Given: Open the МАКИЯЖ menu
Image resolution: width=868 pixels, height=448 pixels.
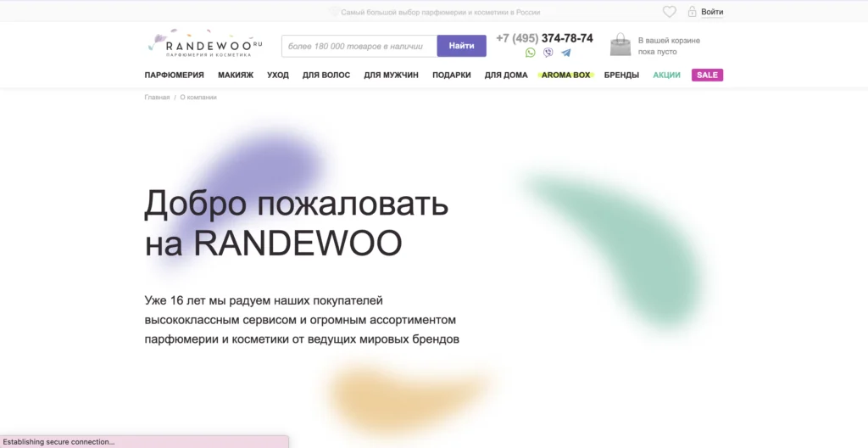Looking at the screenshot, I should click(x=236, y=75).
